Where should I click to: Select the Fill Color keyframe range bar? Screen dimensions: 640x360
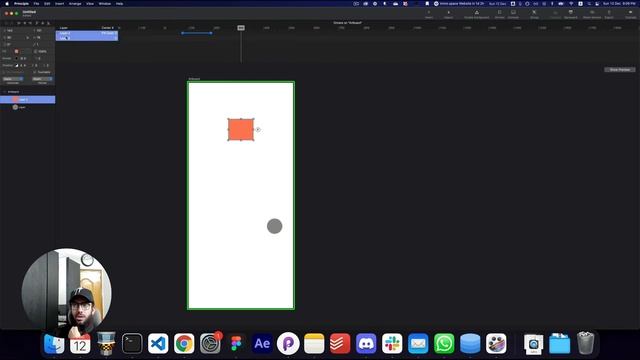(196, 33)
